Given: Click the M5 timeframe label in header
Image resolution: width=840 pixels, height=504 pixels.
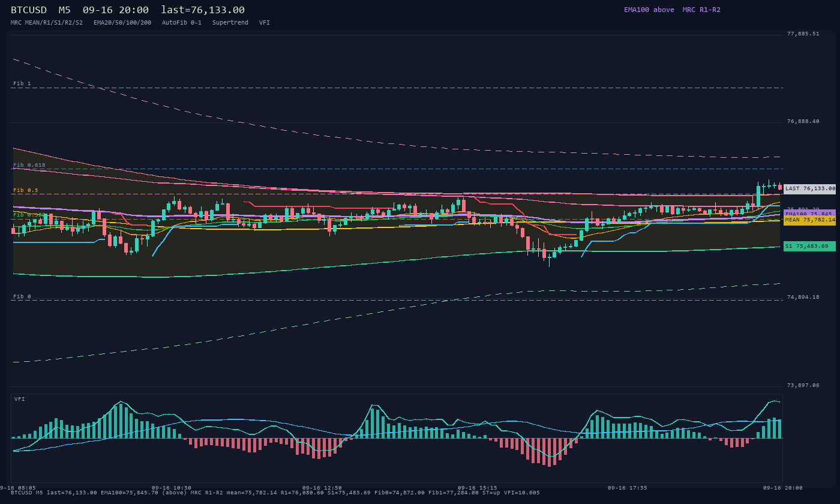Looking at the screenshot, I should coord(64,10).
